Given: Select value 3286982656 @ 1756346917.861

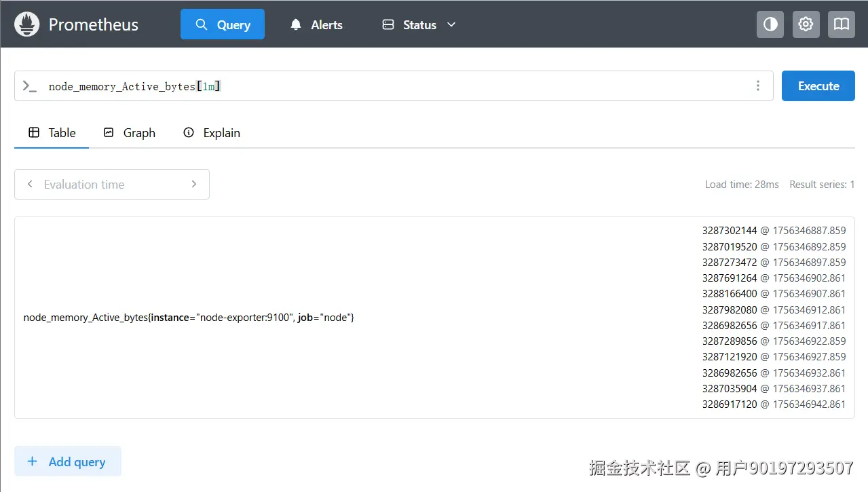Looking at the screenshot, I should tap(774, 326).
